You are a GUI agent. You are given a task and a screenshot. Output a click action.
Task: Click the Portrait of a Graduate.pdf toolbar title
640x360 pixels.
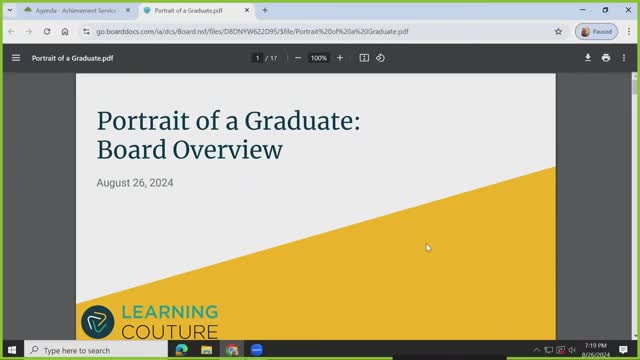pos(73,58)
